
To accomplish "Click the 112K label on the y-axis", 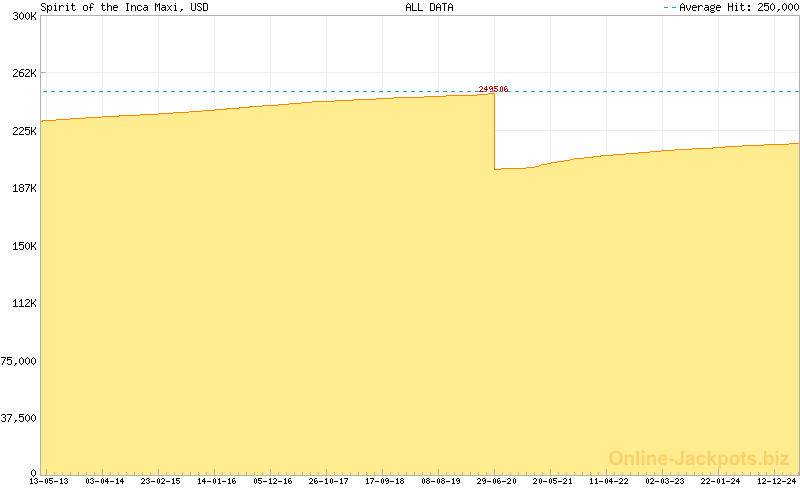I will click(x=23, y=303).
